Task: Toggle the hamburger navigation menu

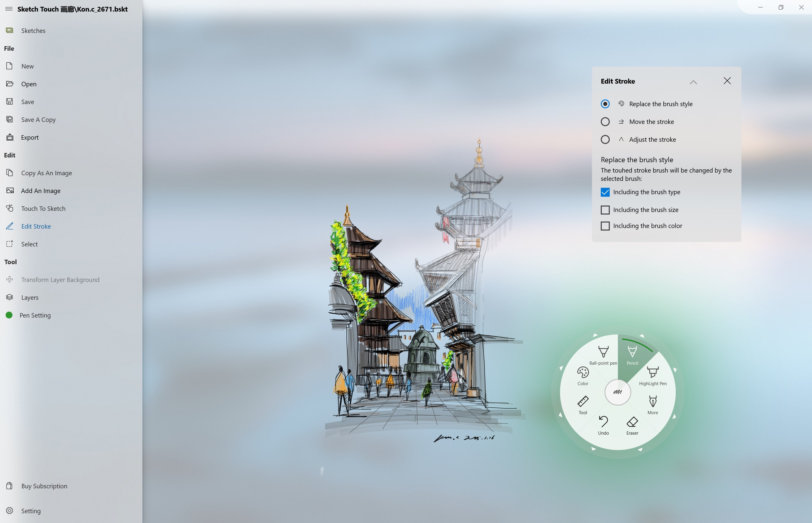Action: tap(9, 9)
